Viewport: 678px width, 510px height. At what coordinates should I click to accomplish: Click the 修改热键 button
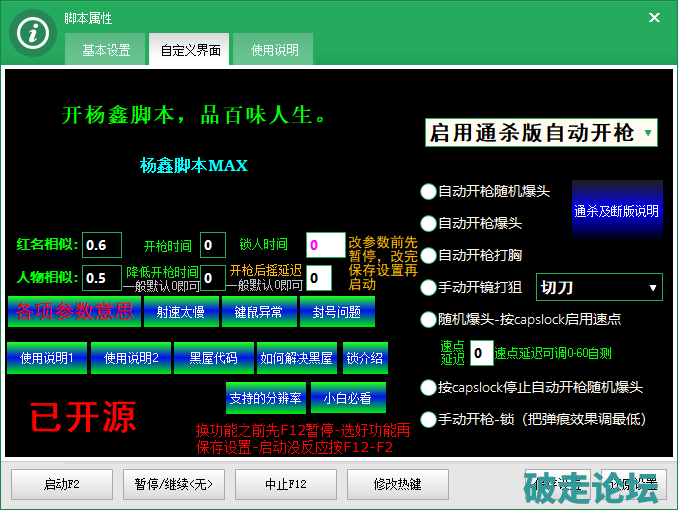click(397, 484)
